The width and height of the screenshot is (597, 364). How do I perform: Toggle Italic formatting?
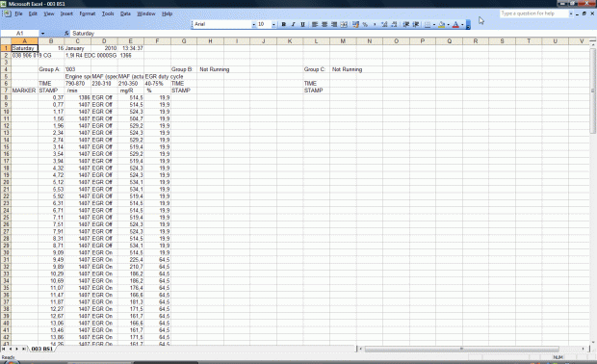[x=293, y=24]
